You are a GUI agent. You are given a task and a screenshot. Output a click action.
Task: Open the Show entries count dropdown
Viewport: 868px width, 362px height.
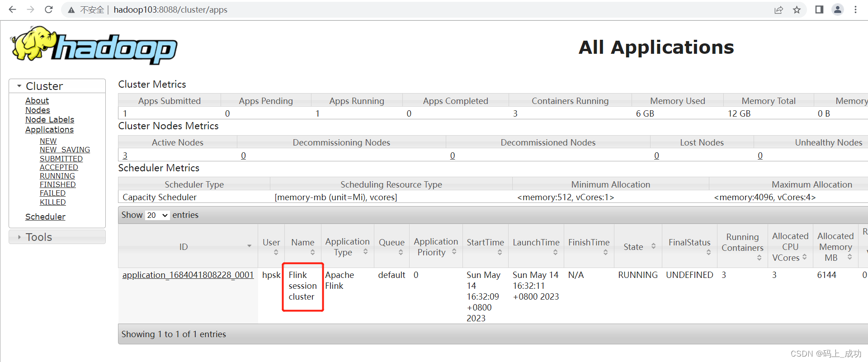point(157,215)
